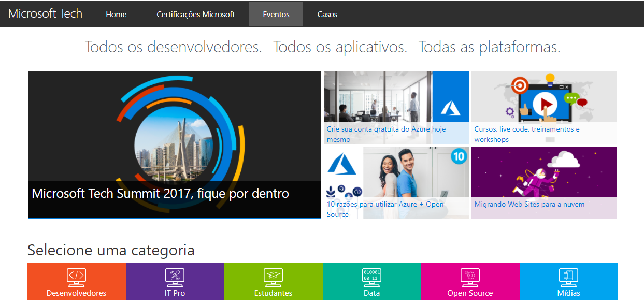This screenshot has height=304, width=644.
Task: Select the IT Pro tools icon
Action: (175, 277)
